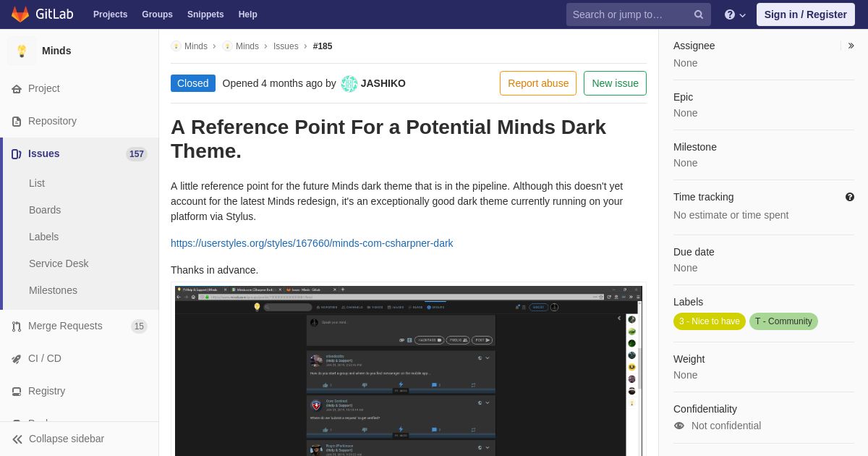This screenshot has height=456, width=868.
Task: Select the T - Community label
Action: point(783,321)
